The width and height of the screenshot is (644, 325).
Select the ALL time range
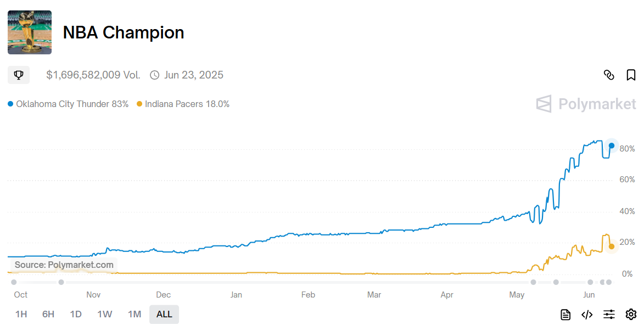click(x=164, y=315)
